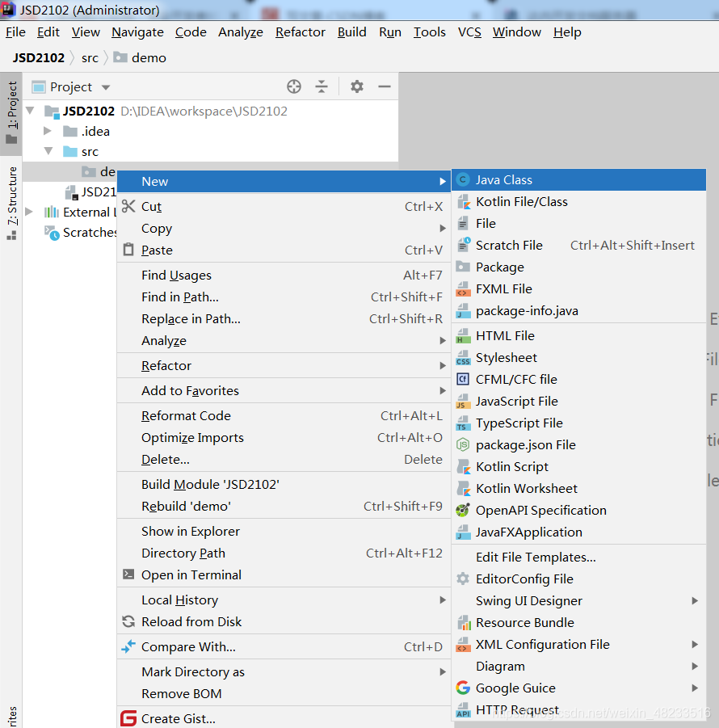Create a new HTML File

(x=578, y=335)
